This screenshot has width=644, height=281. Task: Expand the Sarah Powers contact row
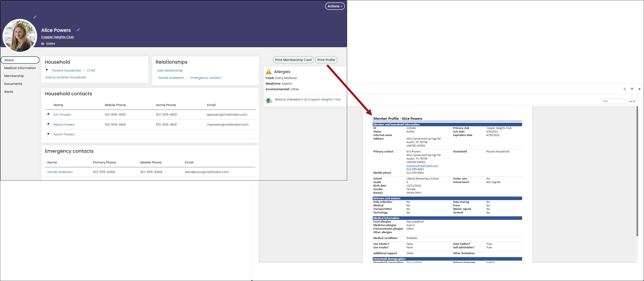(x=49, y=134)
